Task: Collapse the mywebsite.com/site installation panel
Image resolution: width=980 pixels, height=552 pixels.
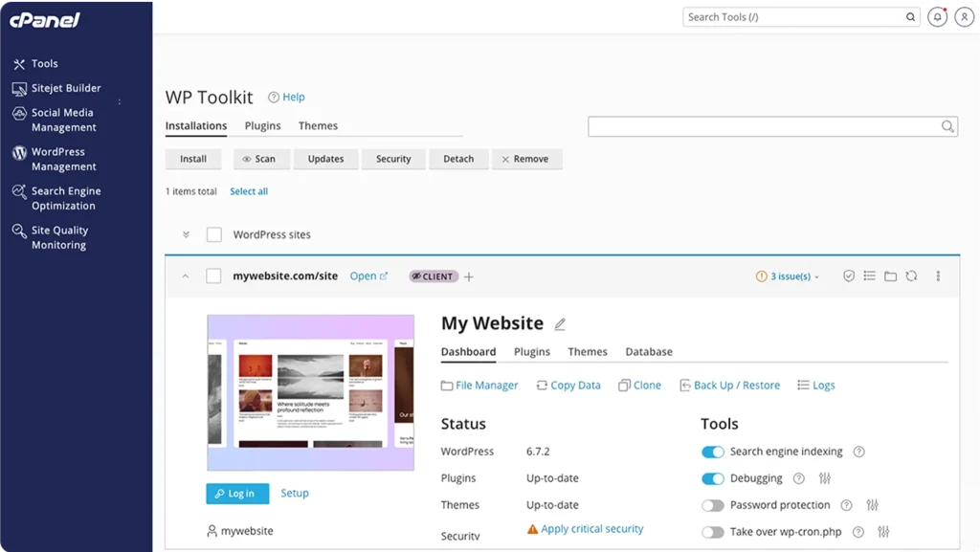Action: pyautogui.click(x=186, y=276)
